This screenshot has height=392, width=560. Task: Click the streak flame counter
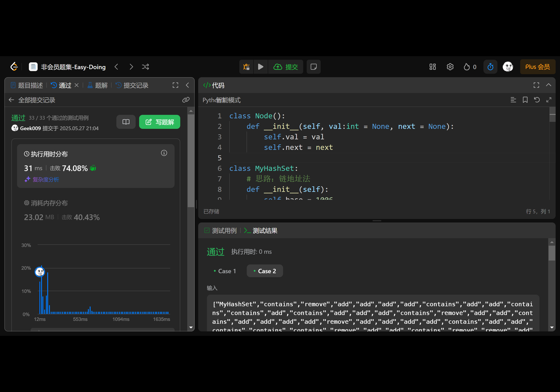click(x=470, y=66)
